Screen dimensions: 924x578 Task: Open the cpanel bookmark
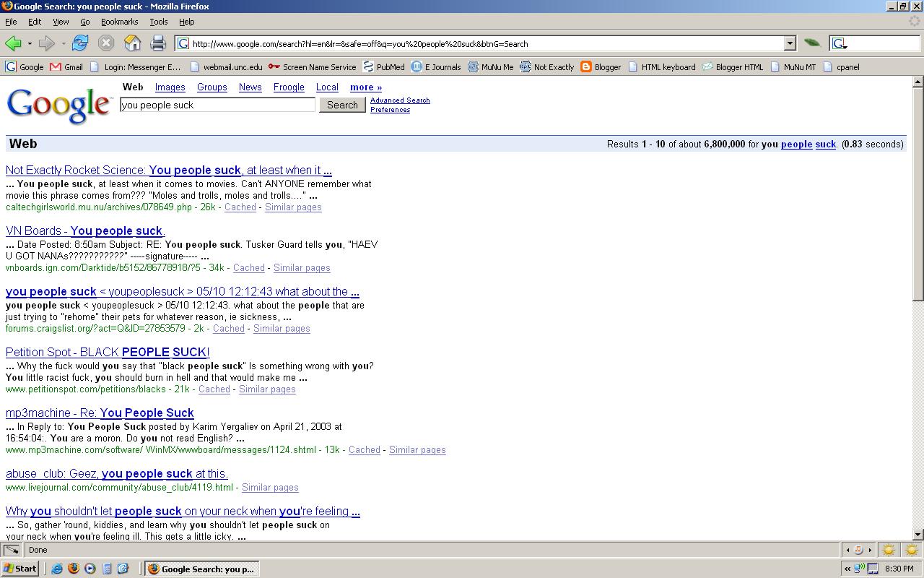point(840,66)
